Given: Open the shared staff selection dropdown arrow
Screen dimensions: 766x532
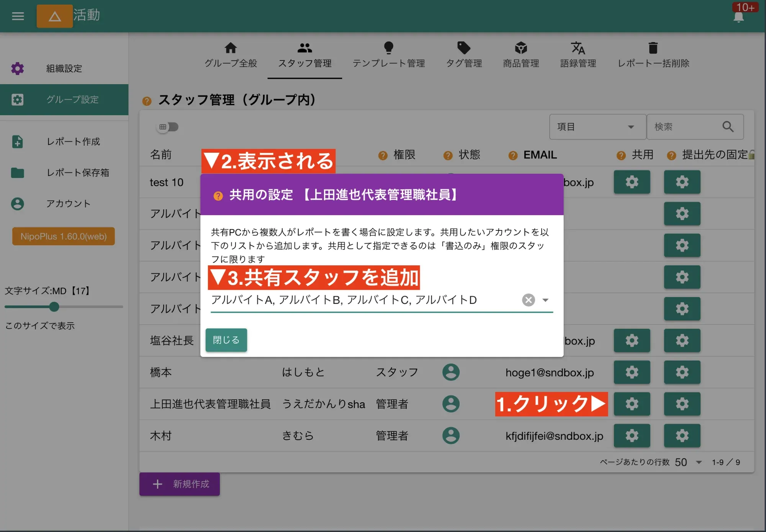Looking at the screenshot, I should pos(545,300).
